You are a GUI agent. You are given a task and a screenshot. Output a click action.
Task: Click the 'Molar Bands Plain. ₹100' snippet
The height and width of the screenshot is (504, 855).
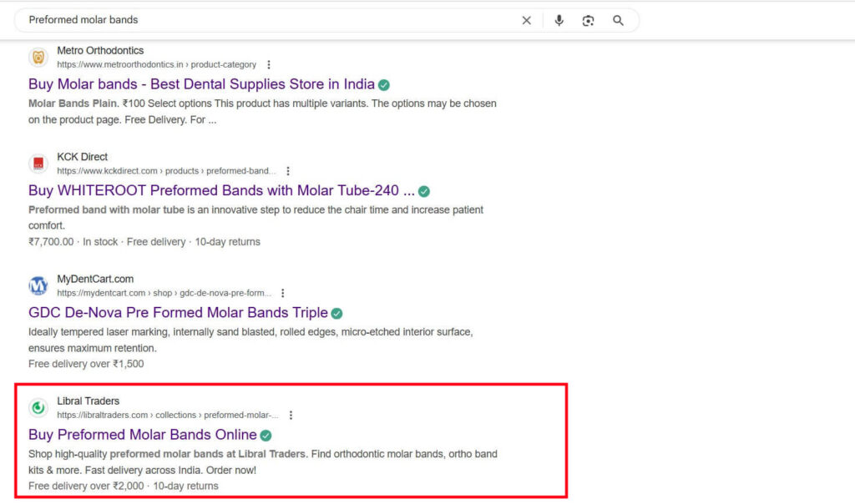(x=262, y=111)
